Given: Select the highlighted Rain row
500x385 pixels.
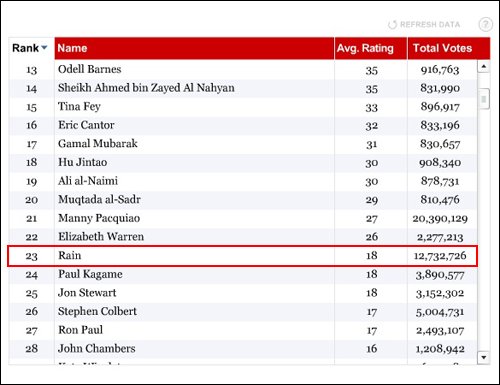Looking at the screenshot, I should click(x=243, y=256).
